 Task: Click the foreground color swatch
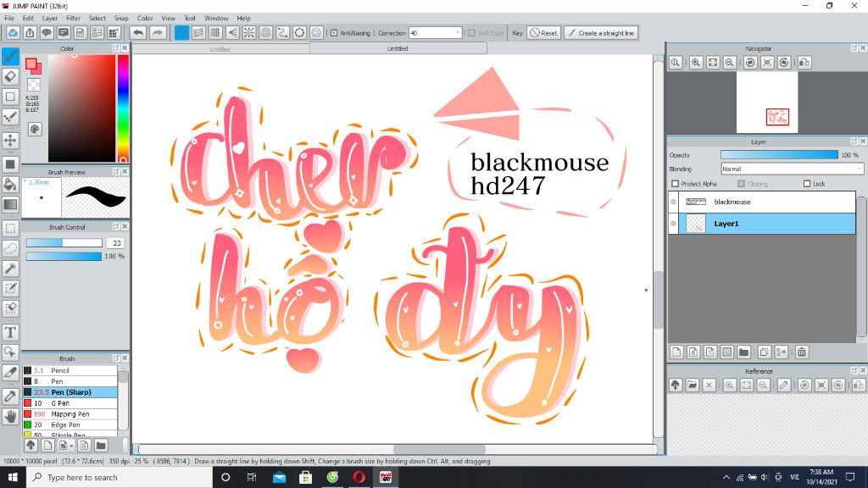coord(31,64)
